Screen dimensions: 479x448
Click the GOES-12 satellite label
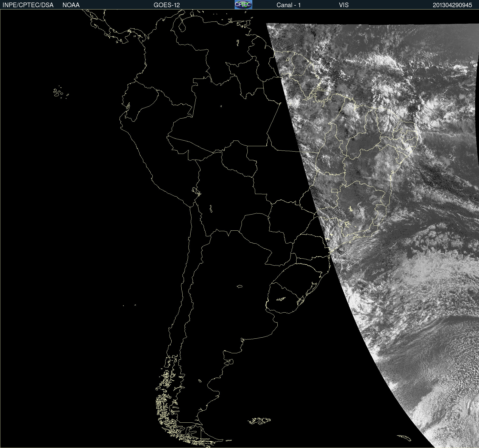pyautogui.click(x=167, y=5)
